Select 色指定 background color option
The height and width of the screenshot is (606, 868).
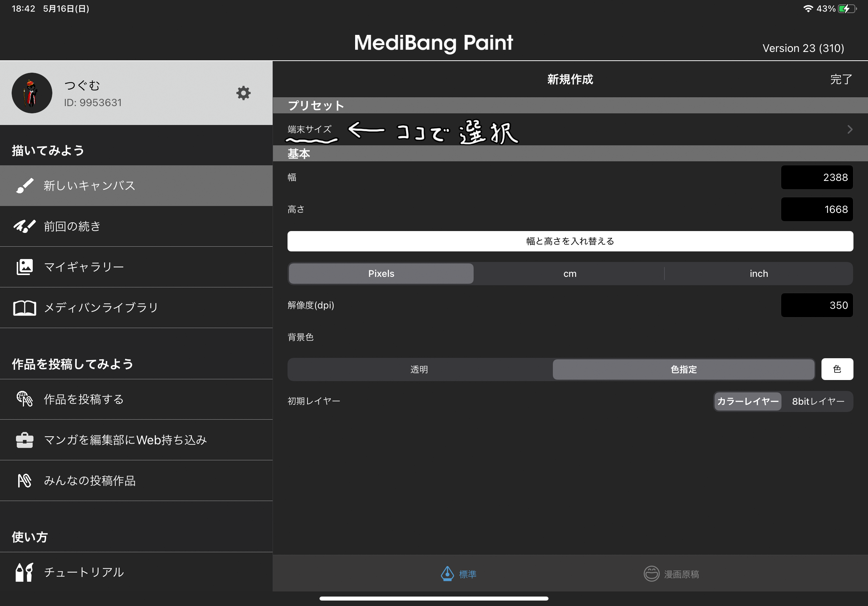point(684,369)
